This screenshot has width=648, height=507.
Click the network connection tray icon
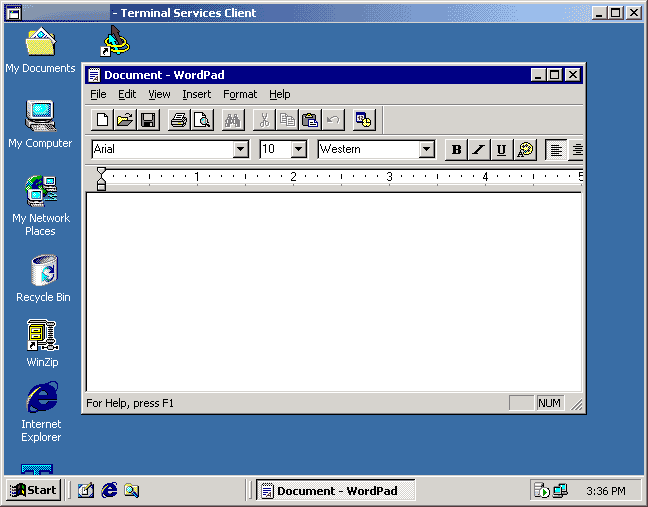[x=560, y=490]
